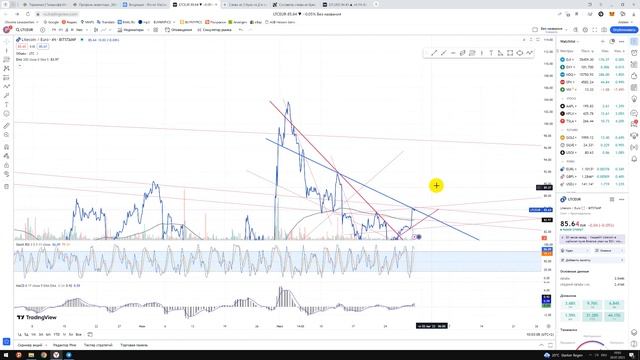
Task: Toggle hide all drawings eye icon
Action: (7, 174)
